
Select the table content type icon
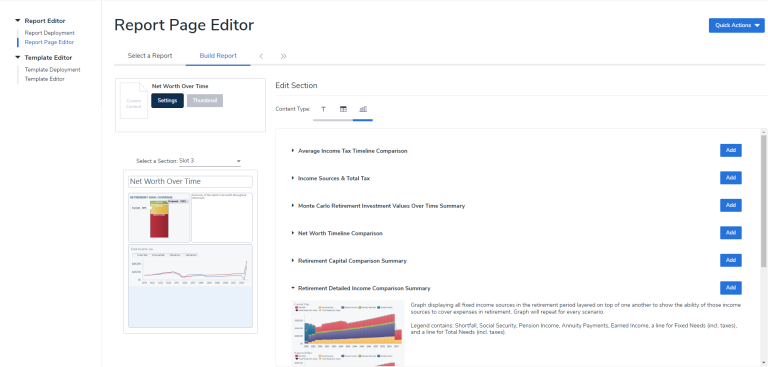343,109
